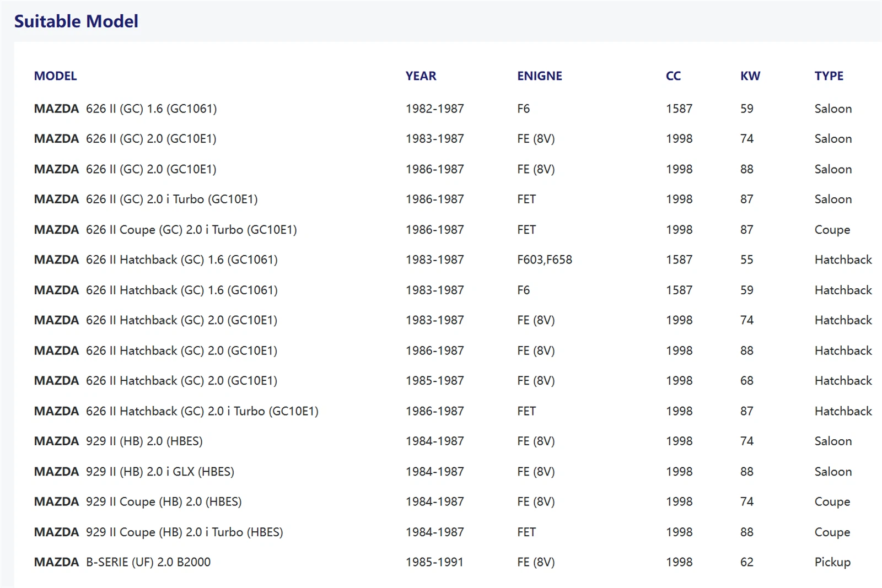The width and height of the screenshot is (882, 588).
Task: Click KW value 55
Action: click(x=747, y=260)
